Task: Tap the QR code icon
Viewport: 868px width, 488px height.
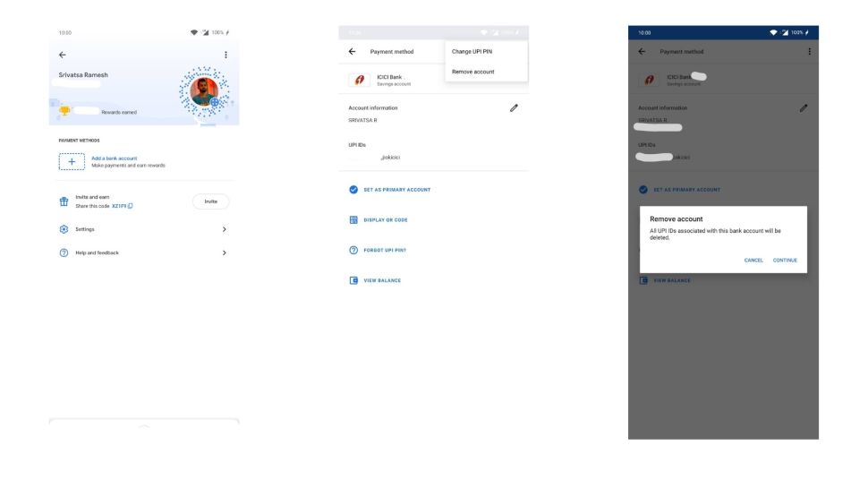Action: point(353,220)
